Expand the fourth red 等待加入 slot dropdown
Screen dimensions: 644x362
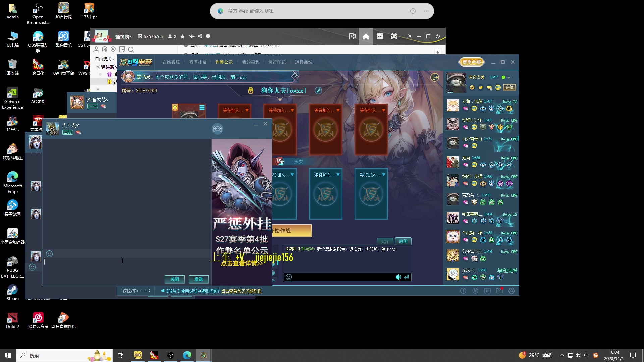pyautogui.click(x=384, y=110)
